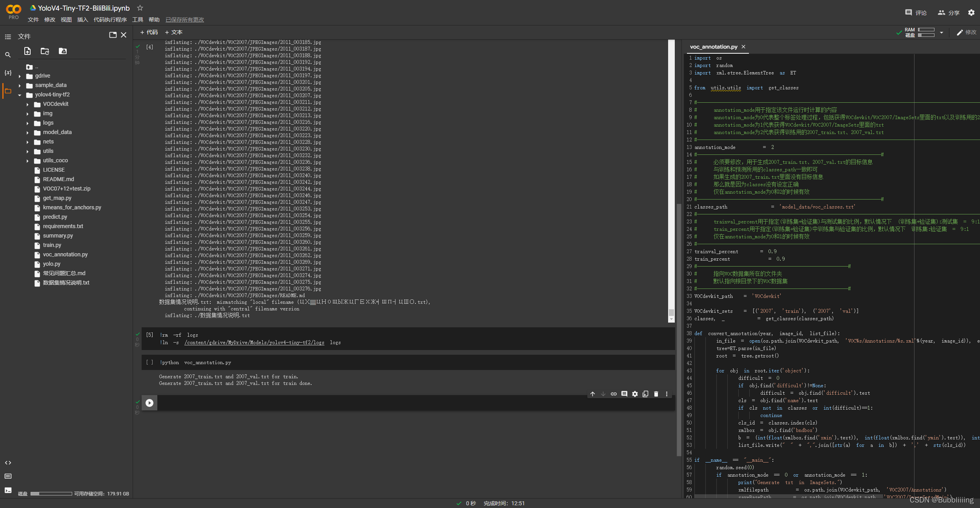980x508 pixels.
Task: Open the settings gear icon at top right
Action: point(971,13)
